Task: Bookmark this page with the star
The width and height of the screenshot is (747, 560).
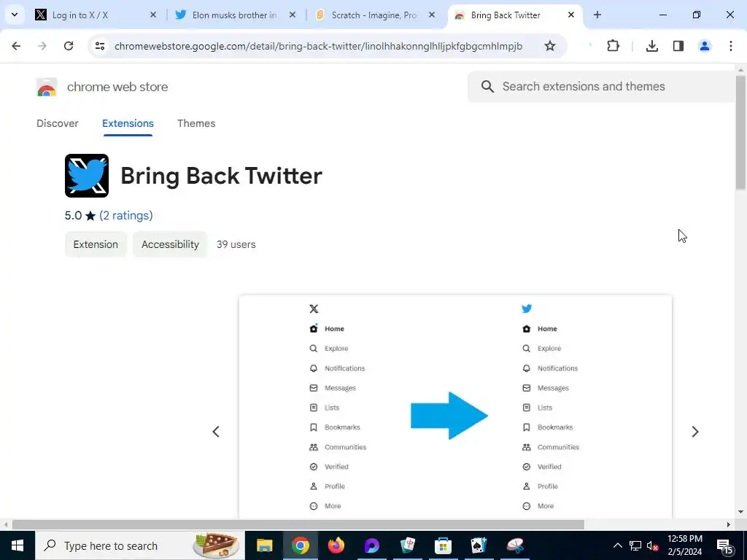Action: [x=550, y=46]
